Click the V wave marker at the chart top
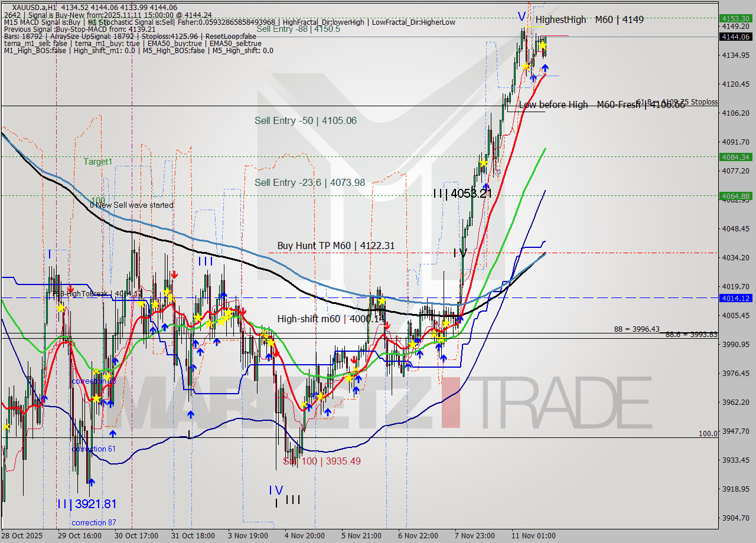 pyautogui.click(x=521, y=16)
